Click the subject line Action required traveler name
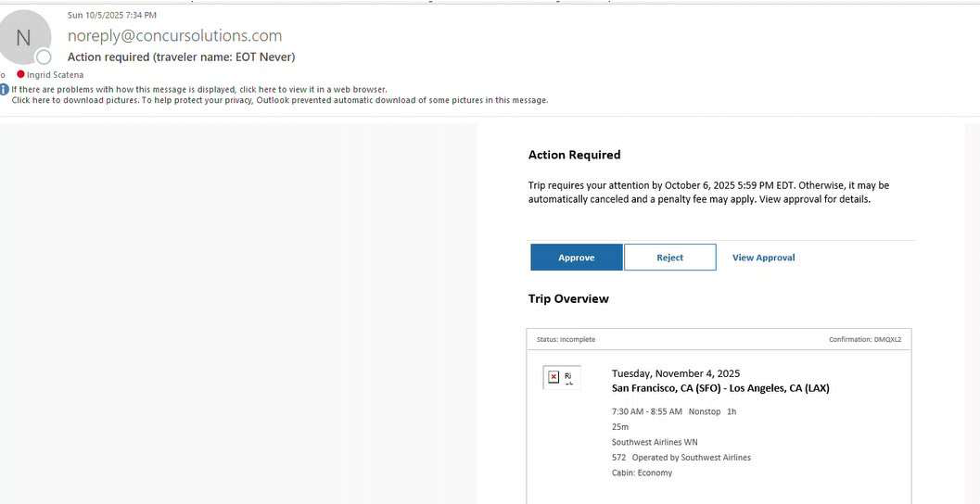 (181, 57)
